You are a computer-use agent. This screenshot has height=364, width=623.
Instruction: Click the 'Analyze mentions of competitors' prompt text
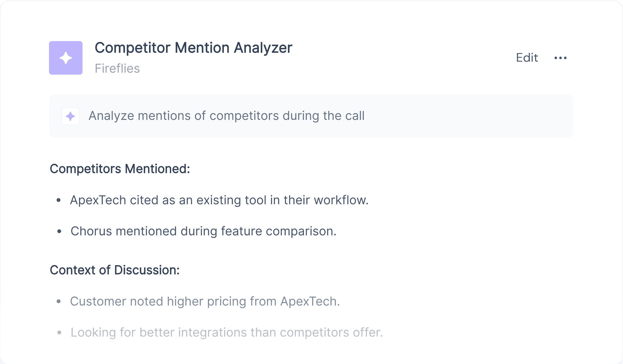coord(227,115)
